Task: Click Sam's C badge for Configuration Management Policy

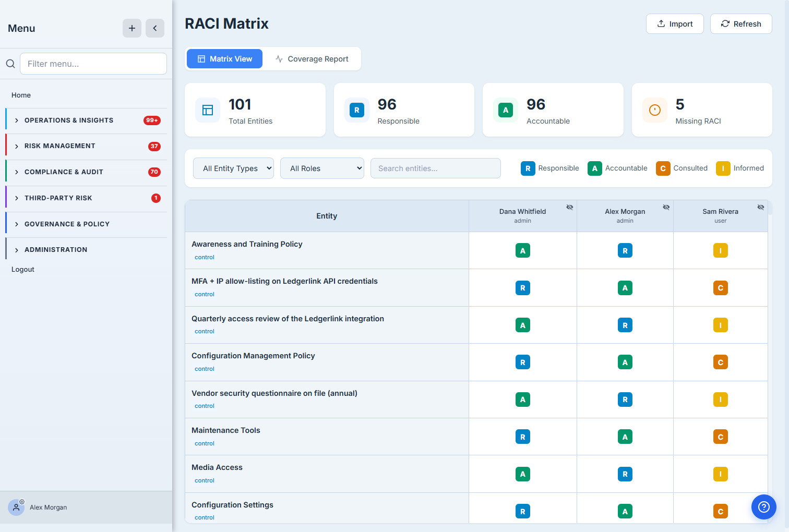Action: tap(721, 362)
